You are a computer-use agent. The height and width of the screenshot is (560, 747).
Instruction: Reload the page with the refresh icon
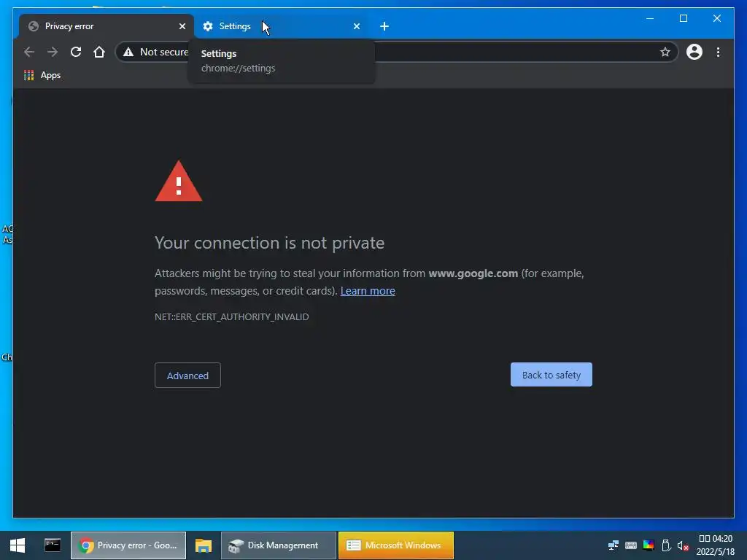pos(76,52)
